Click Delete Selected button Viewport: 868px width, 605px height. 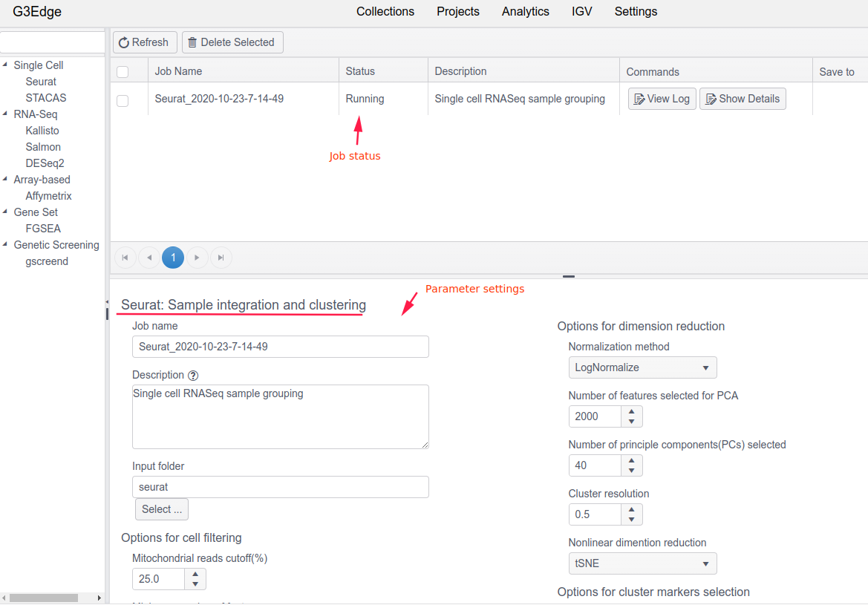pyautogui.click(x=232, y=42)
